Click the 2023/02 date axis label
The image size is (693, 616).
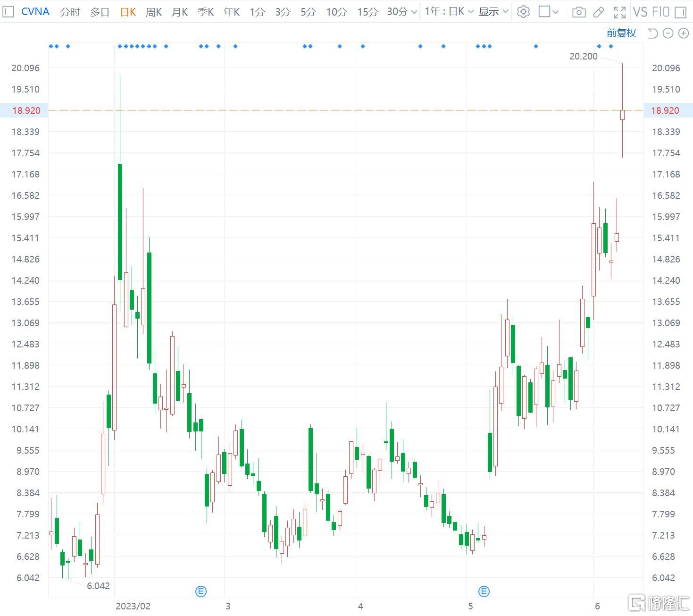(x=133, y=606)
